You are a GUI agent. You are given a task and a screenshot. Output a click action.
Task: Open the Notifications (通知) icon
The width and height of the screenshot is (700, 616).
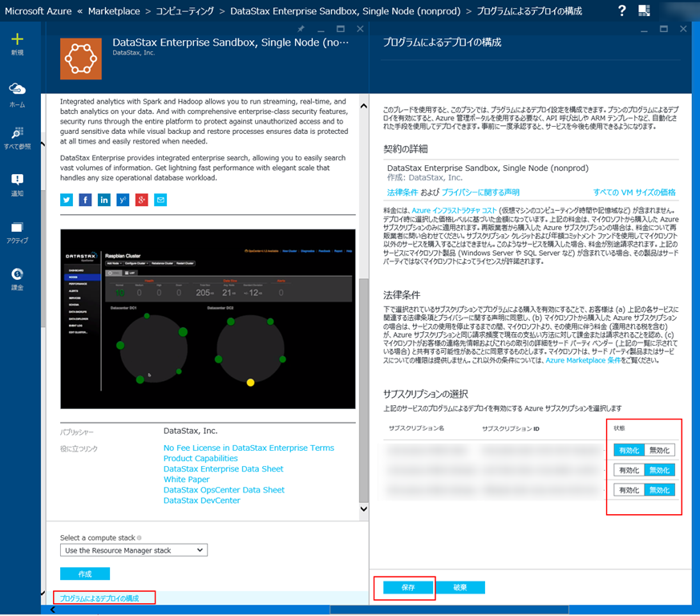(x=17, y=180)
